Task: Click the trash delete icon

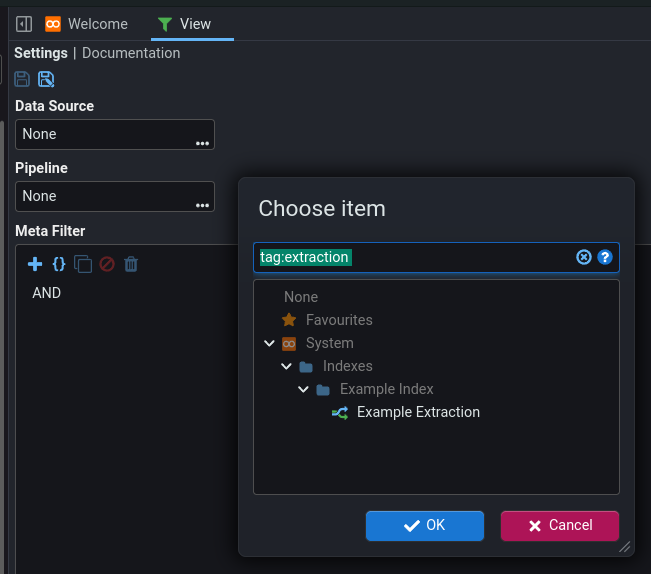Action: [131, 264]
